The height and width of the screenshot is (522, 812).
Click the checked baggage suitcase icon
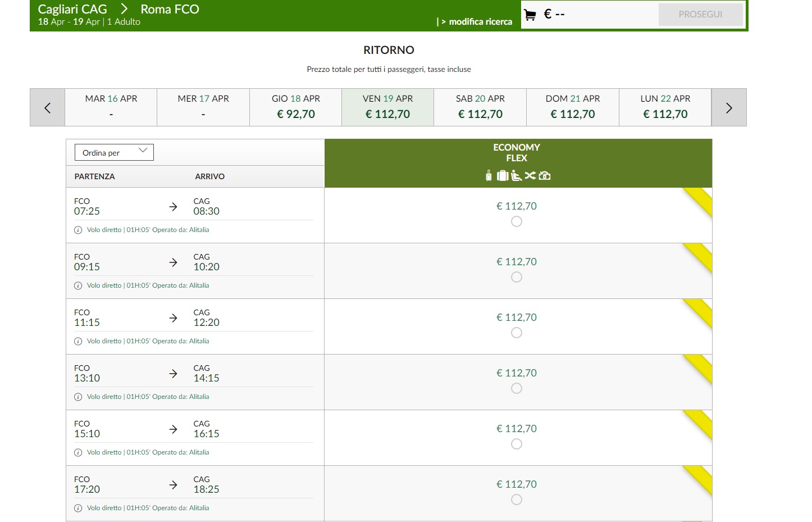502,176
